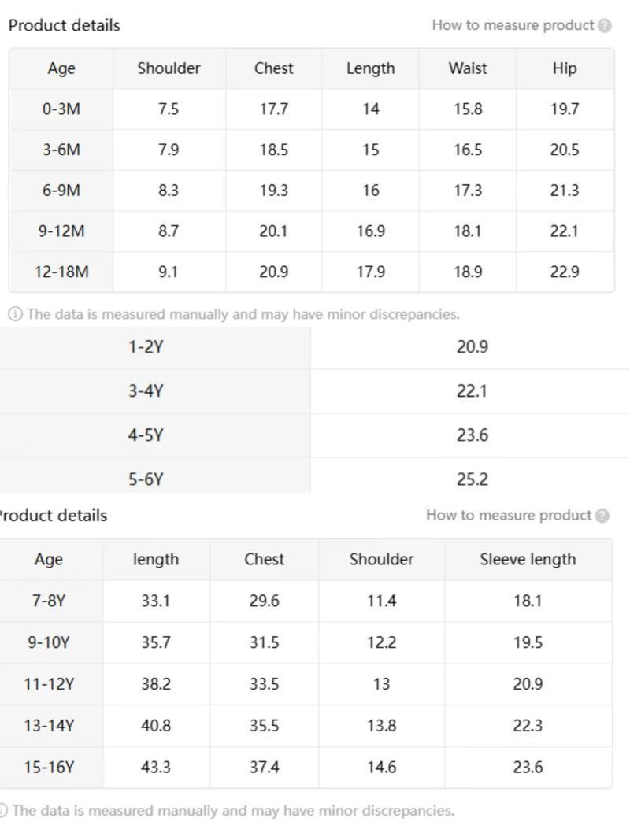Select the 0-3M age row label
Image resolution: width=630 pixels, height=840 pixels.
click(x=61, y=109)
